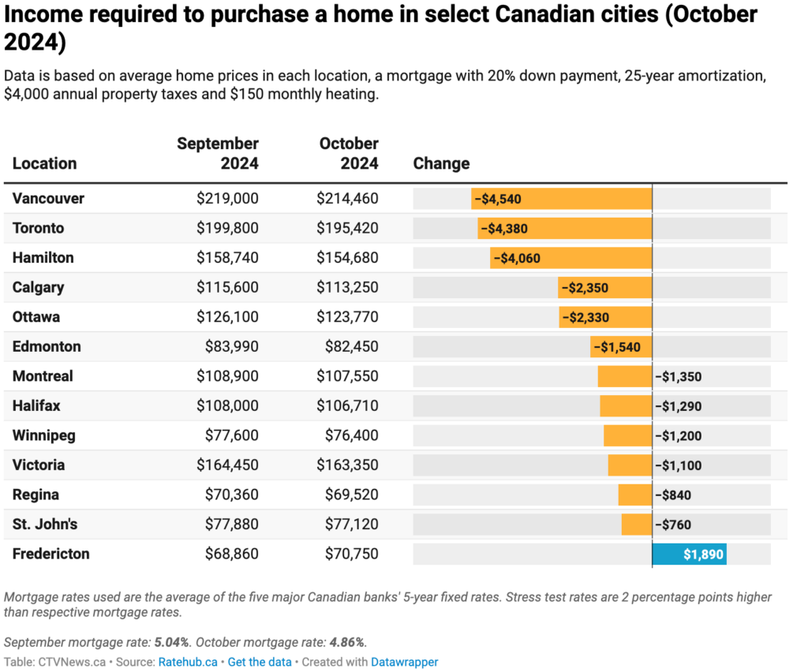Image resolution: width=808 pixels, height=672 pixels.
Task: Click Montreal's -$1,350 change label
Action: click(679, 376)
